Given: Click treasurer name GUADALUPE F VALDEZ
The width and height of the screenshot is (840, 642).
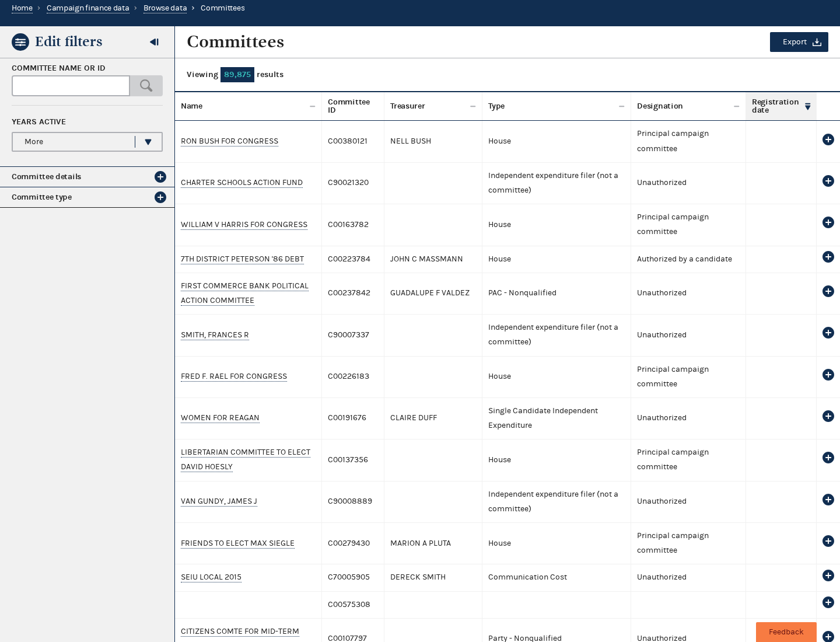Looking at the screenshot, I should [430, 293].
